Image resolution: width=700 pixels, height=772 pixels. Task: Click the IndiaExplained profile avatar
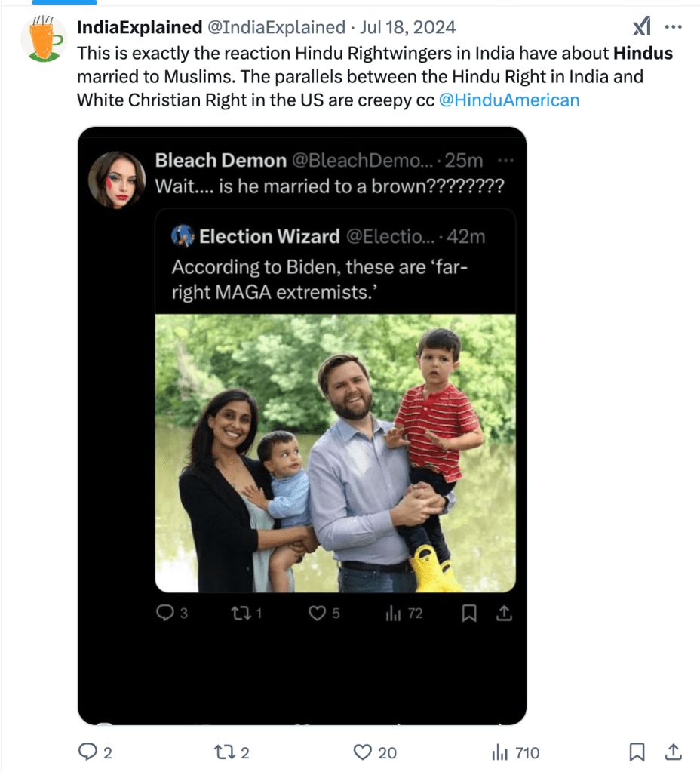point(44,39)
